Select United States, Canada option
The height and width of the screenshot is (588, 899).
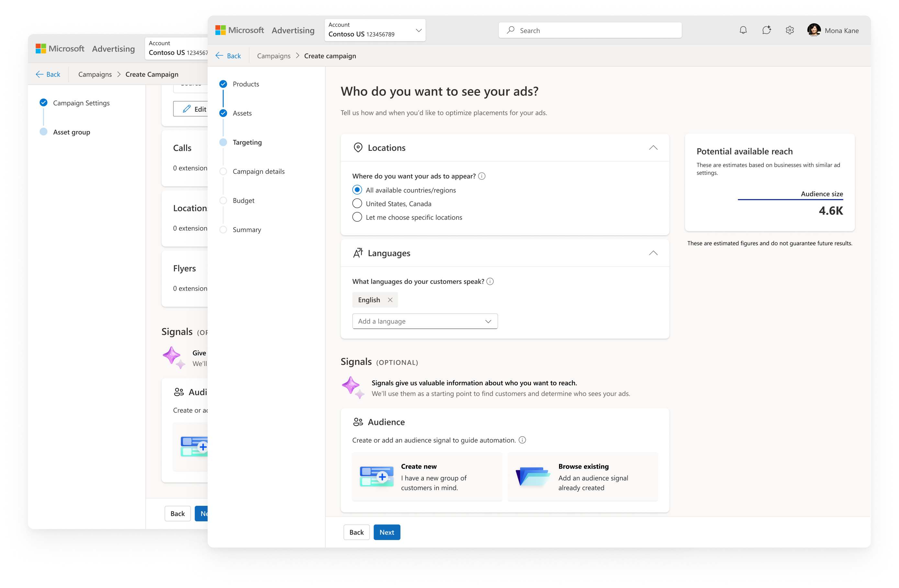coord(357,204)
